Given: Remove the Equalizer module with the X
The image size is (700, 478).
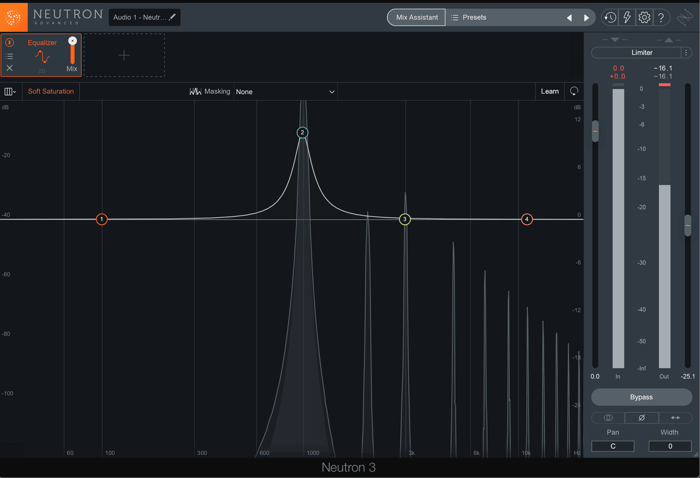Looking at the screenshot, I should coord(9,68).
